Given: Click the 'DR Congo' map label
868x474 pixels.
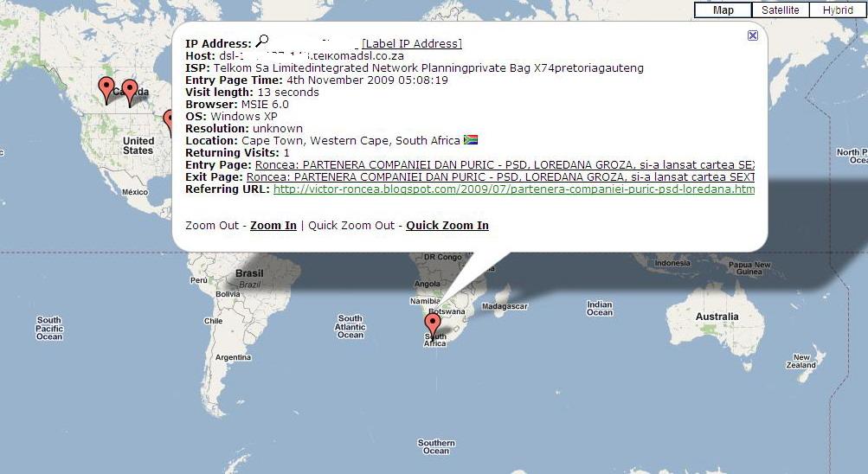Looking at the screenshot, I should pyautogui.click(x=442, y=257).
